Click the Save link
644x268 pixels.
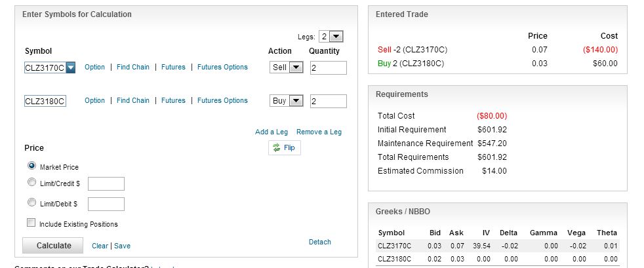pyautogui.click(x=122, y=246)
